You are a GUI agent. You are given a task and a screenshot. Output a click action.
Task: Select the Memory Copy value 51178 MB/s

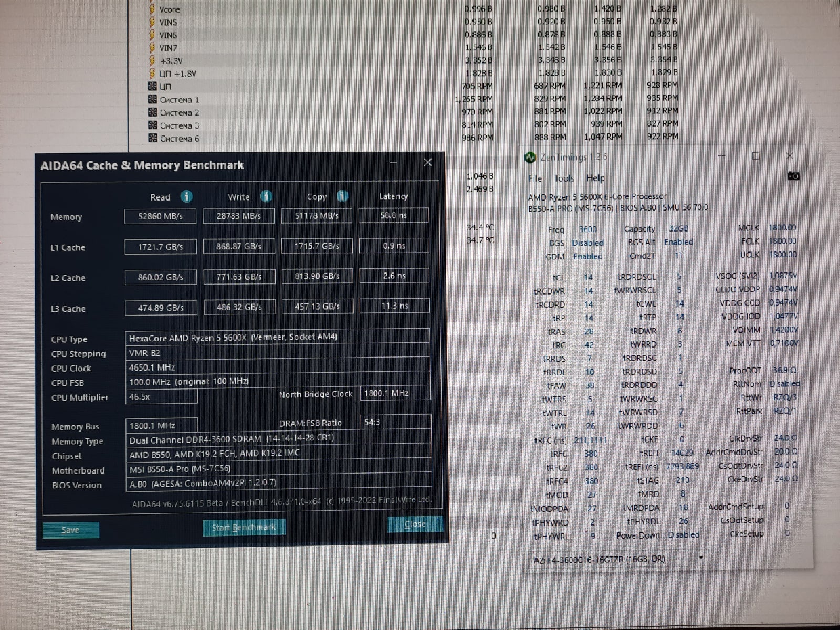317,216
